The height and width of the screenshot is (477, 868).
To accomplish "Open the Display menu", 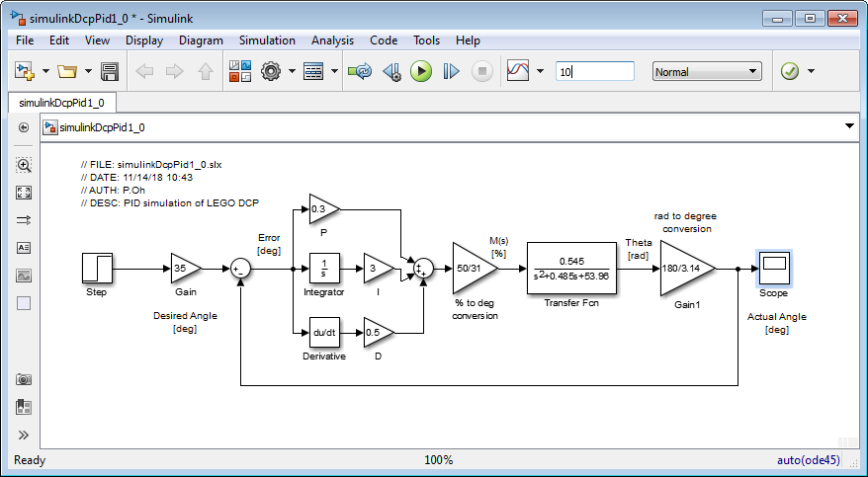I will [144, 40].
